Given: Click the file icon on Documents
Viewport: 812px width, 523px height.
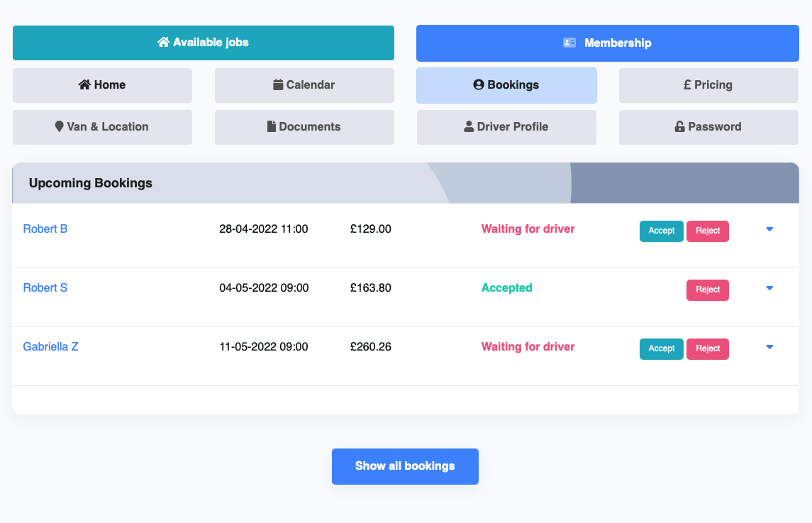Looking at the screenshot, I should point(272,127).
